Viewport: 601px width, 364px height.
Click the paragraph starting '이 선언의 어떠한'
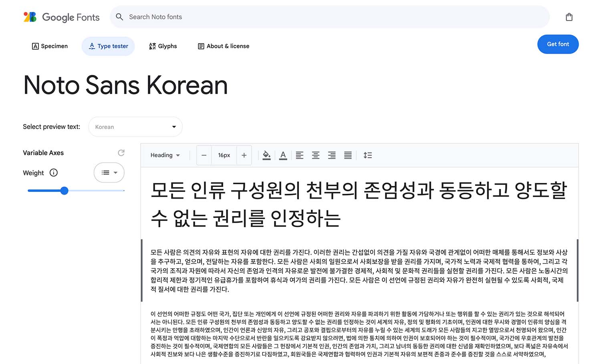359,334
